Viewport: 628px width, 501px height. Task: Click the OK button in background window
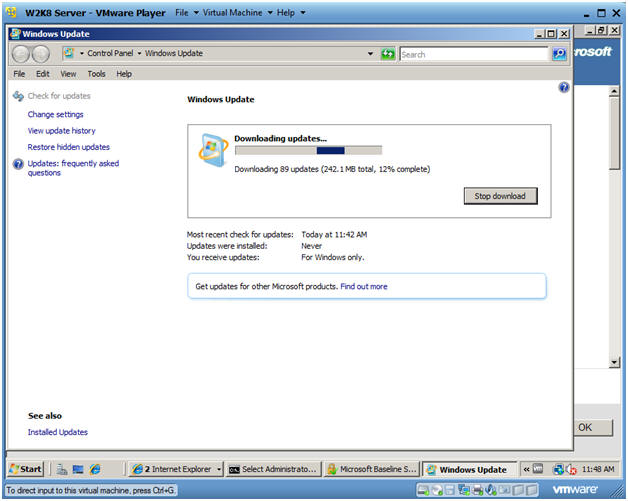[x=594, y=427]
